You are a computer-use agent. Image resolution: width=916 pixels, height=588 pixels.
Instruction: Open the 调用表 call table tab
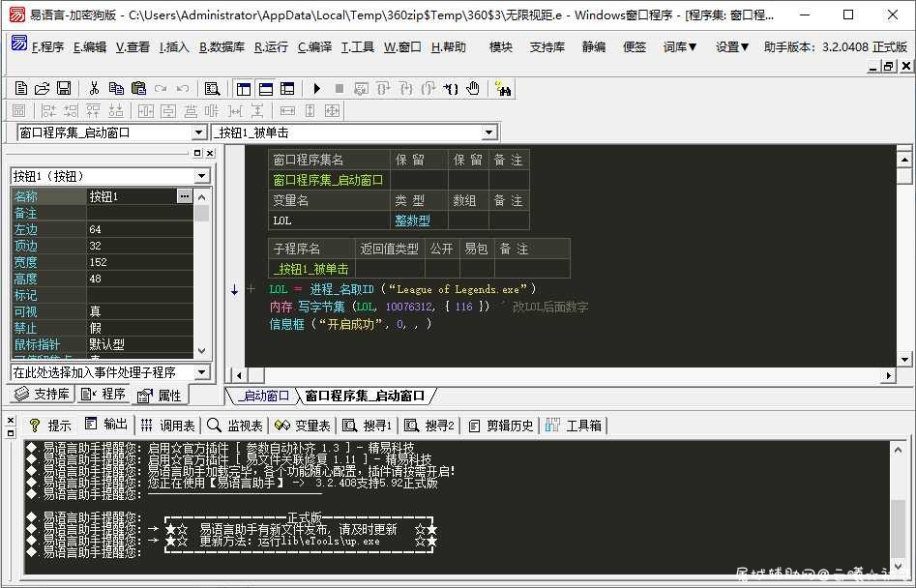(x=167, y=426)
